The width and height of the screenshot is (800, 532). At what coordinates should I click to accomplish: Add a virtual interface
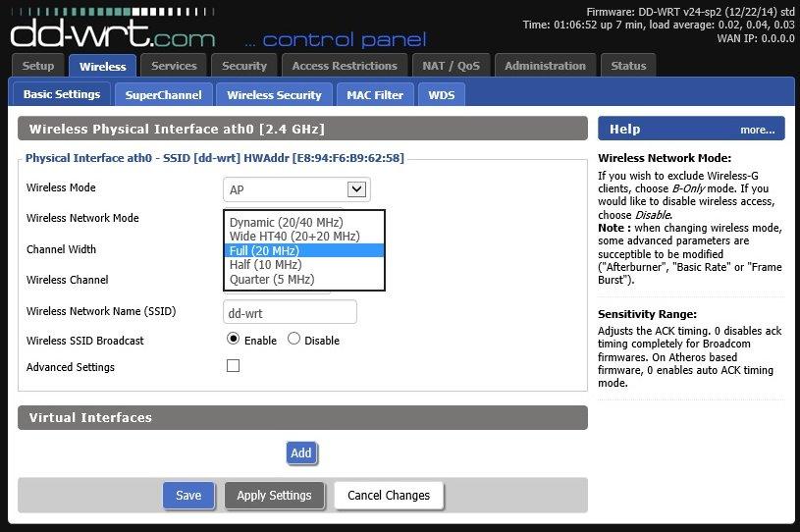(x=301, y=452)
